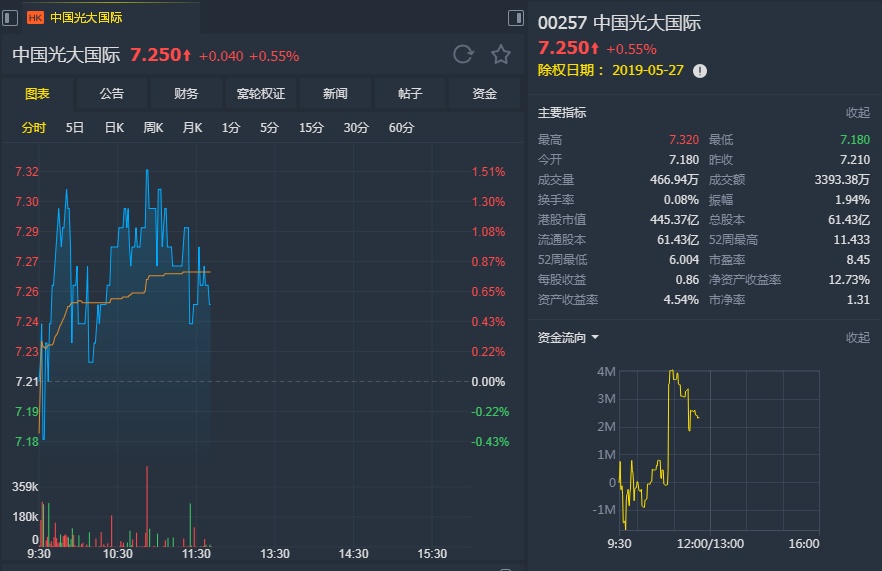Click the refresh icon beside the quote

(464, 55)
